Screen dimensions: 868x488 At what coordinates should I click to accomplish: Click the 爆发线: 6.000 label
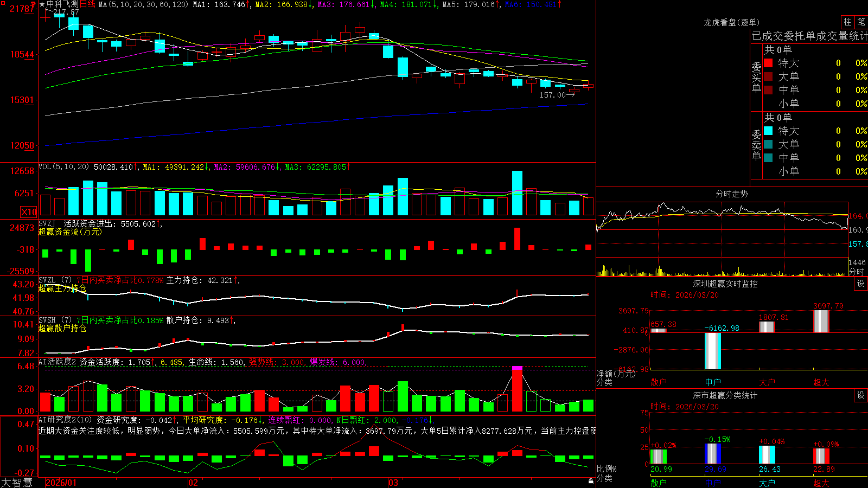coord(338,362)
